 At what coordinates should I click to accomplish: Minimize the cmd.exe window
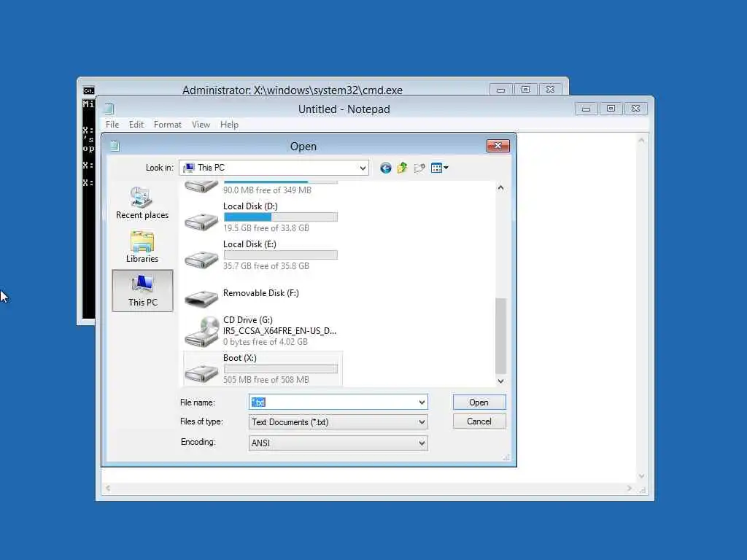(x=500, y=90)
